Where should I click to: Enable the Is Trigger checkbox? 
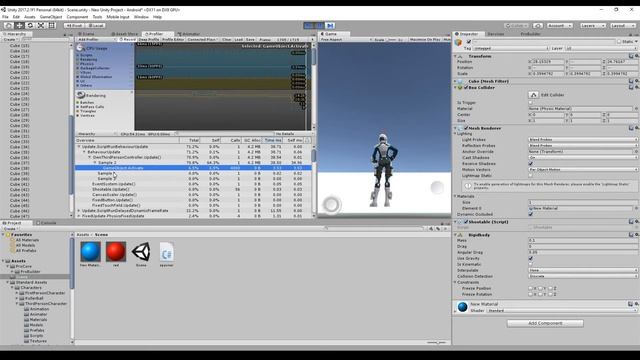pos(531,103)
